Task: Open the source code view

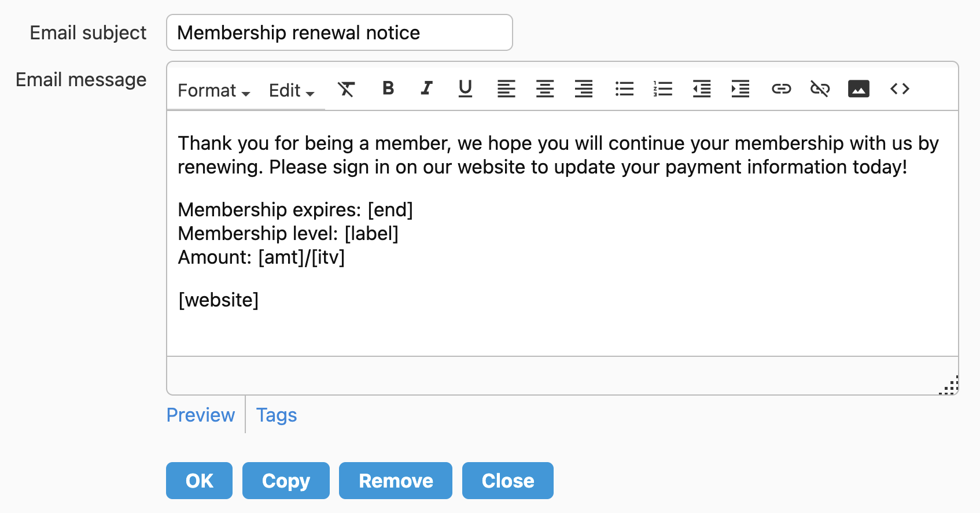Action: pyautogui.click(x=900, y=89)
